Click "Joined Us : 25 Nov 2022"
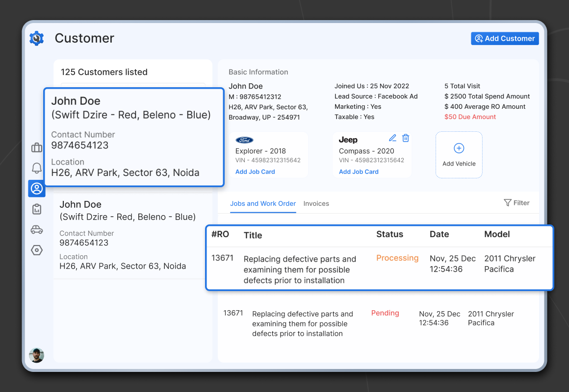Image resolution: width=569 pixels, height=392 pixels. pyautogui.click(x=372, y=86)
